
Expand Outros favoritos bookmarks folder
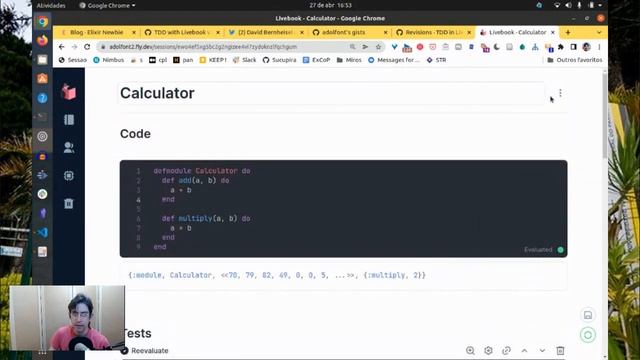(575, 60)
